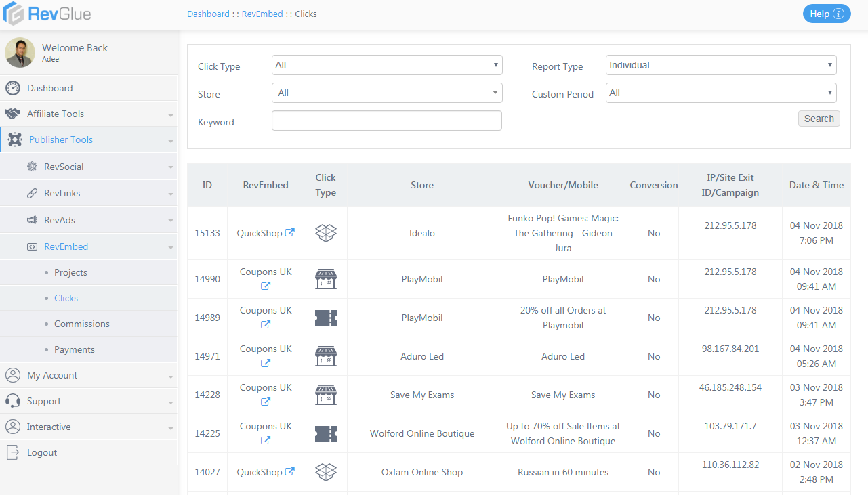
Task: Click the box icon for Oxfam Online Shop
Action: 326,472
